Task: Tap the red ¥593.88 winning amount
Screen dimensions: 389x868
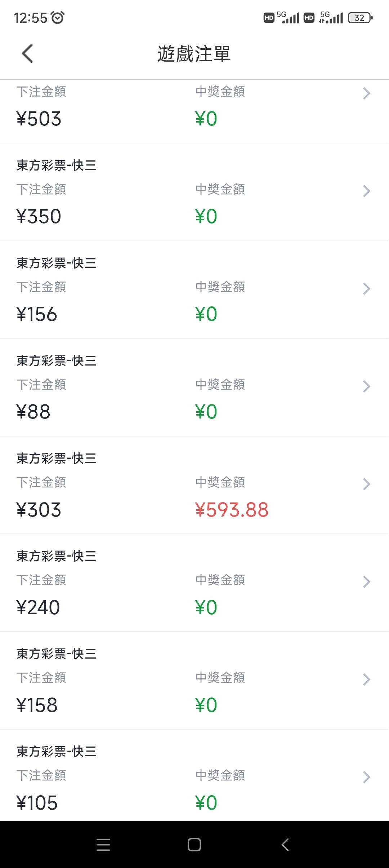Action: 232,510
